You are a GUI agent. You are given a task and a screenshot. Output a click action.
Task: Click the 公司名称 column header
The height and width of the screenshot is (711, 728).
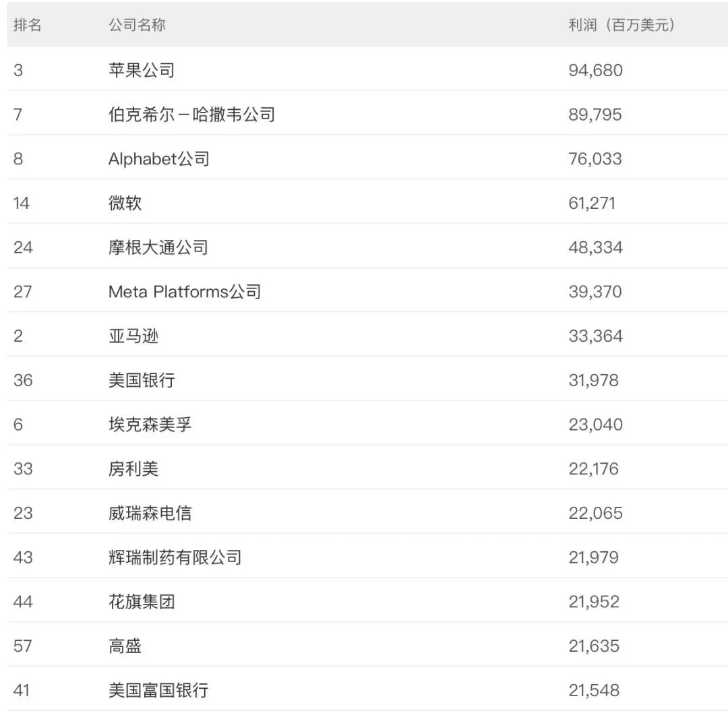(x=137, y=25)
